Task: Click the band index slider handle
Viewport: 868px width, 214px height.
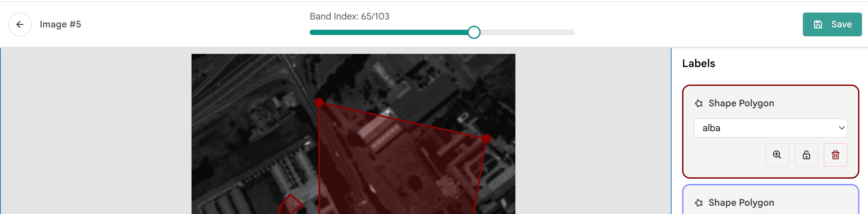Action: tap(474, 32)
